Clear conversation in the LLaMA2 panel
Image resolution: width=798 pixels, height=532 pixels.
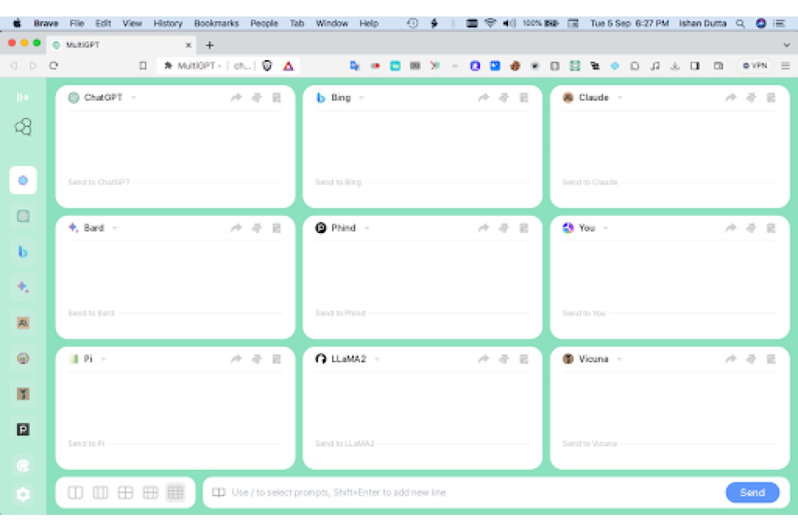point(504,359)
